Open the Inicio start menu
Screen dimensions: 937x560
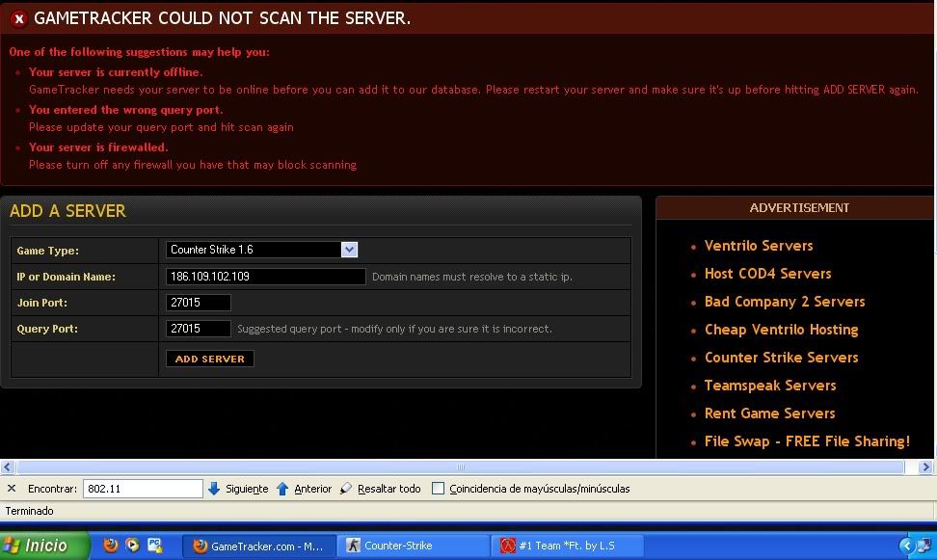coord(44,545)
